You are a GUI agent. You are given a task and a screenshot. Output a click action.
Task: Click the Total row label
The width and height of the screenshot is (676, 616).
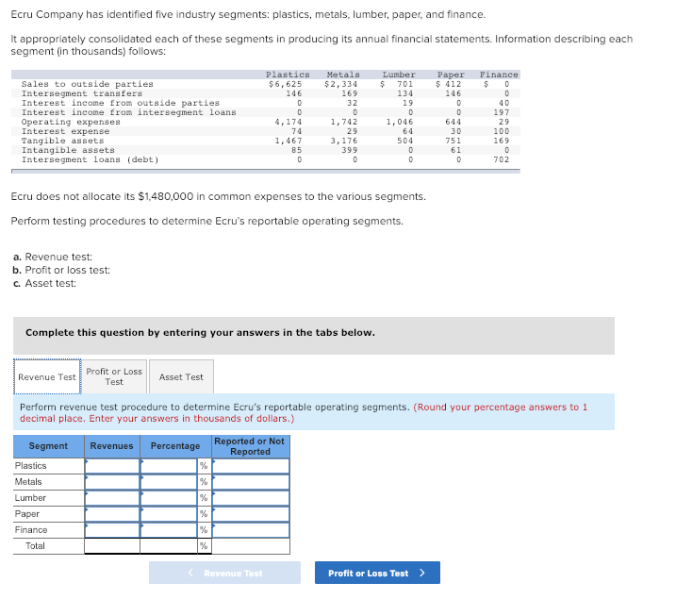point(35,546)
